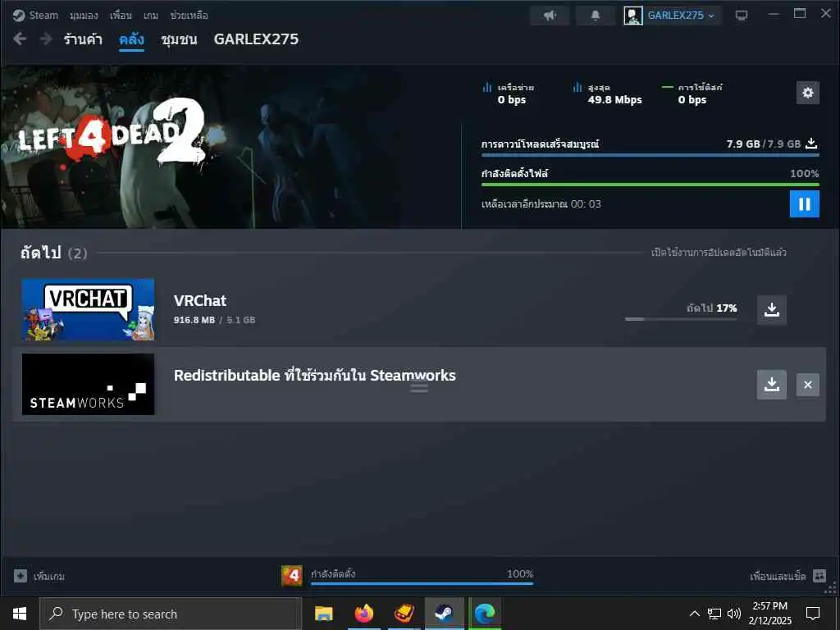Open the เพื่อน (Friends) menu
This screenshot has width=840, height=630.
[121, 15]
